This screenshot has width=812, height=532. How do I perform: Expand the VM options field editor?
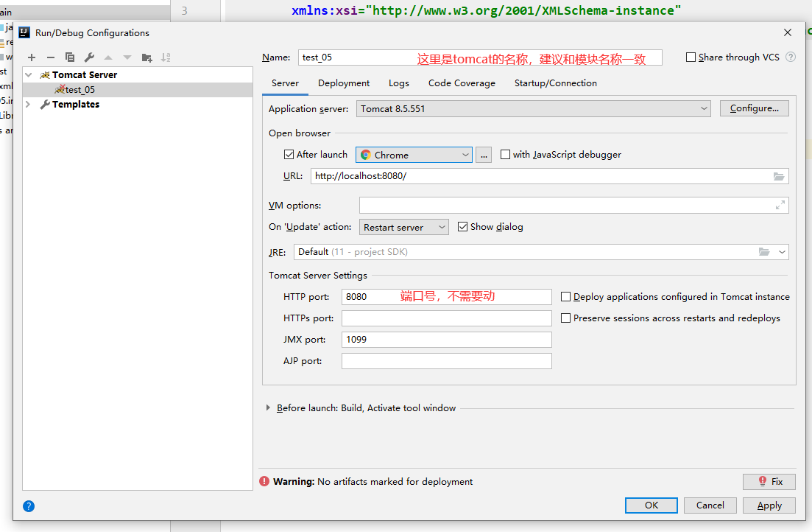pos(780,206)
